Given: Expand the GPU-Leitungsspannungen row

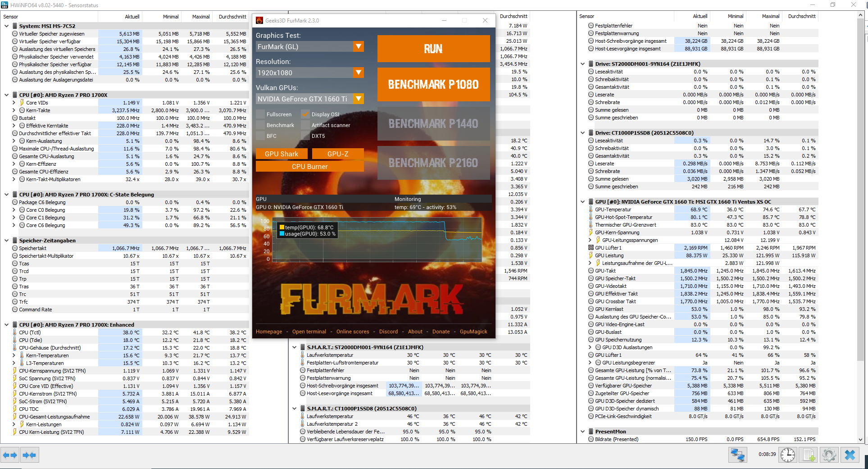Looking at the screenshot, I should (590, 240).
